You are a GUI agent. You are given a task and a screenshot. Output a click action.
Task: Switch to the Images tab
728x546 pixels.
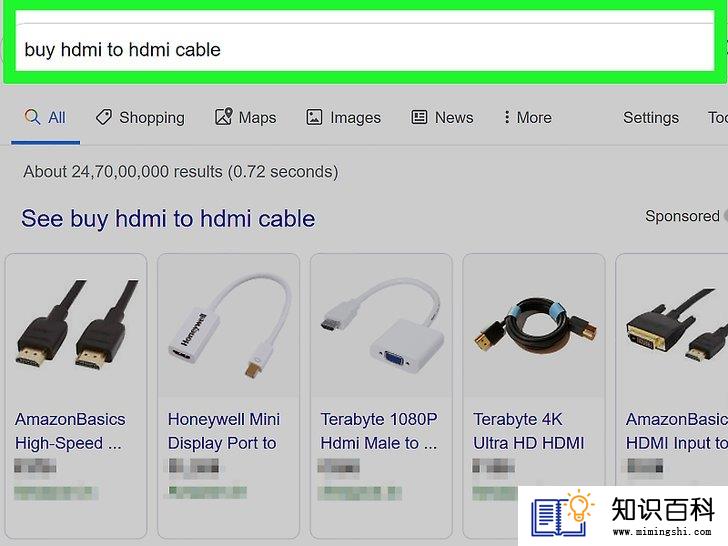click(x=344, y=117)
